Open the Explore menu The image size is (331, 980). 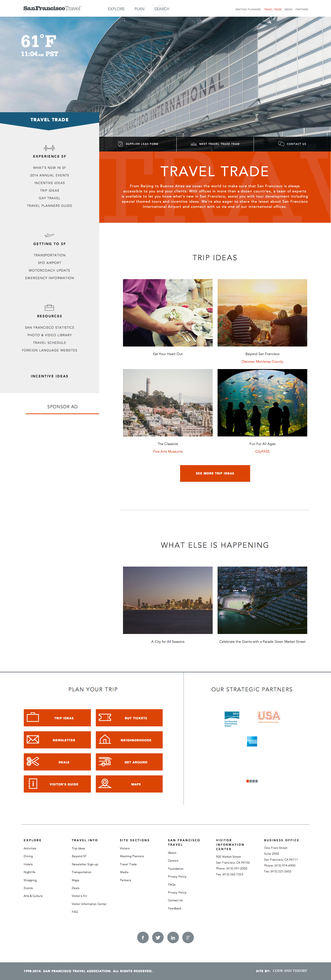coord(116,9)
